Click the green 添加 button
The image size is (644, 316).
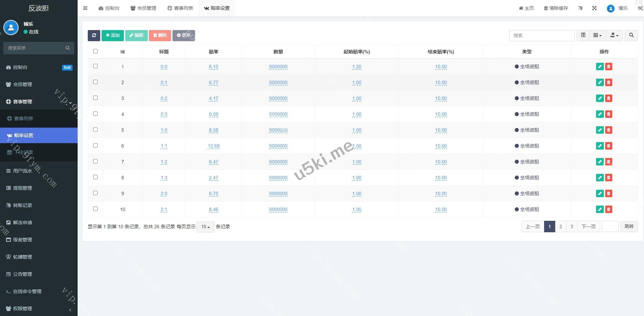pos(113,35)
